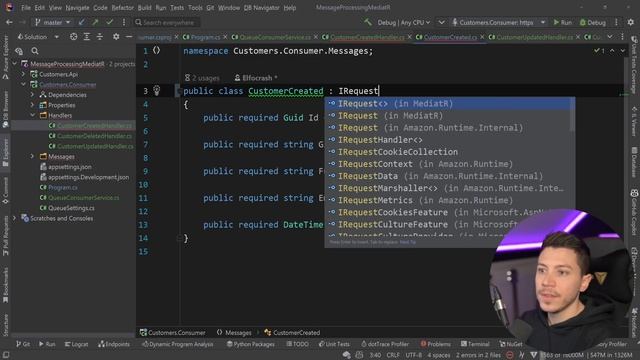Open Git tool window at bottom

coord(23,344)
